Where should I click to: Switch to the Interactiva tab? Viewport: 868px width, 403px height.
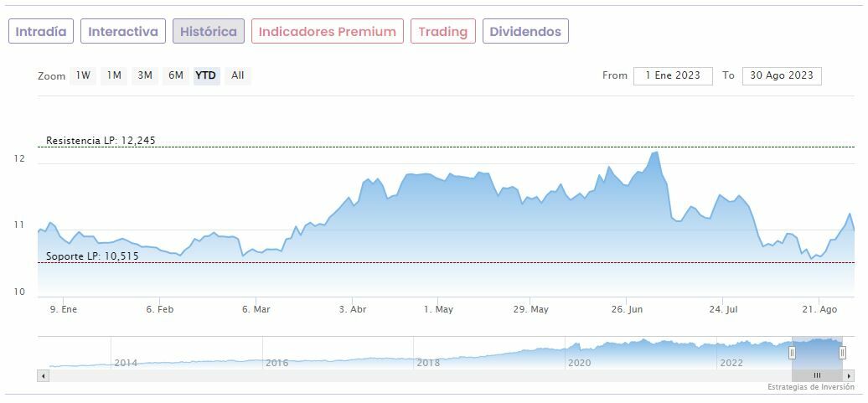(123, 32)
